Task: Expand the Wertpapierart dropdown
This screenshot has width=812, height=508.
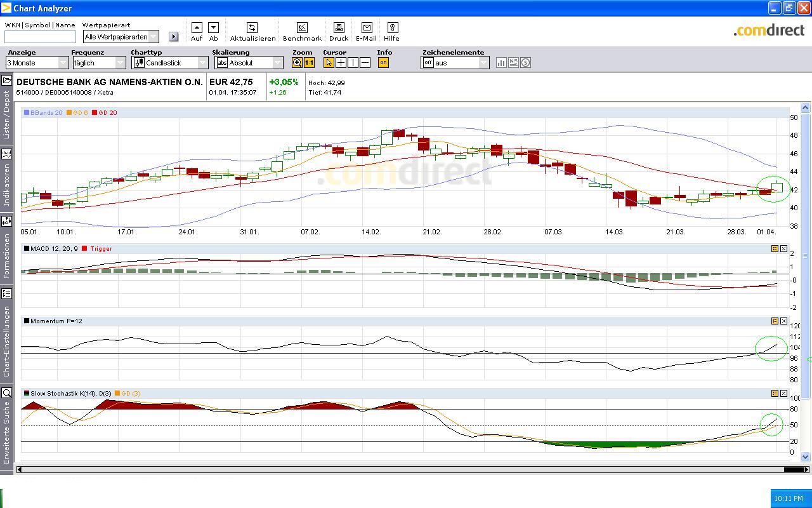Action: [153, 37]
